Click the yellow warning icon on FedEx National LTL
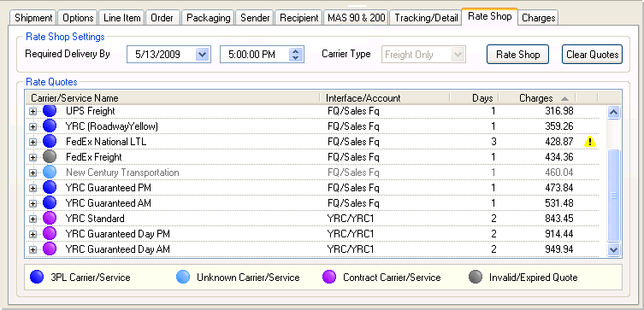The width and height of the screenshot is (644, 310). coord(590,142)
